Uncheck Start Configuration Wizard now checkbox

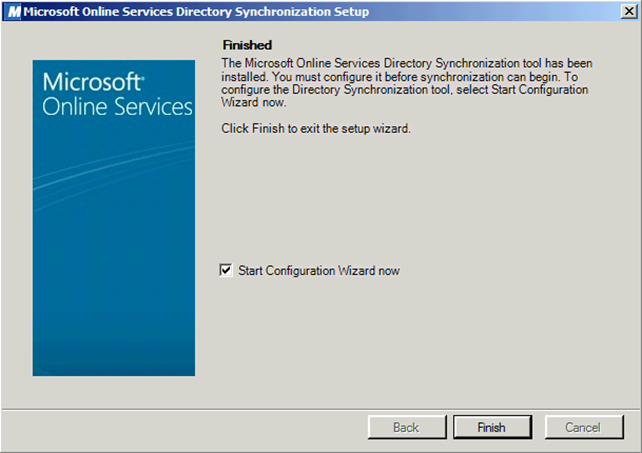tap(226, 270)
